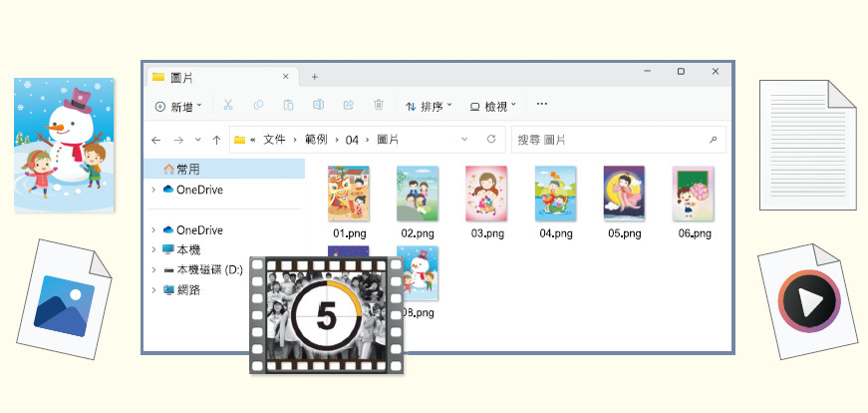Open the 排序 (Sort) dropdown menu

(x=429, y=106)
